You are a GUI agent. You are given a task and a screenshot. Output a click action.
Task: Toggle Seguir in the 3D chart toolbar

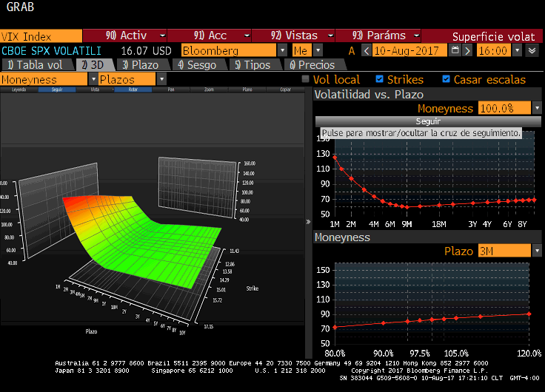click(57, 89)
